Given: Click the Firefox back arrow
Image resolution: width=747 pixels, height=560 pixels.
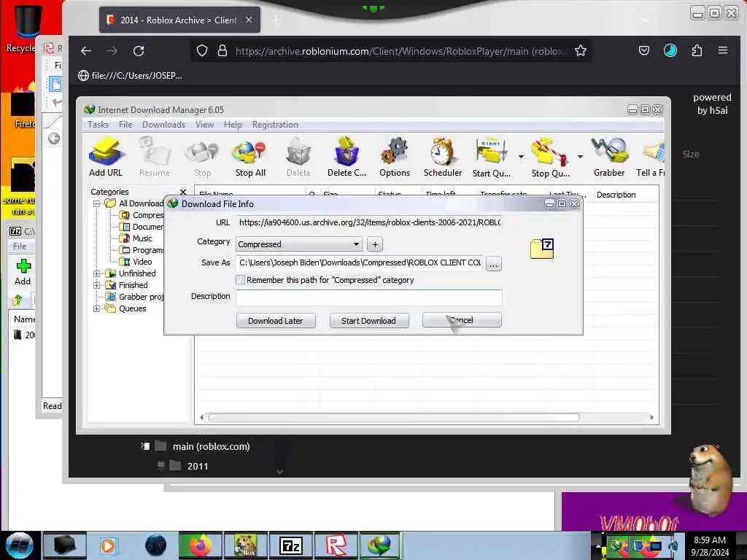Looking at the screenshot, I should pos(86,51).
